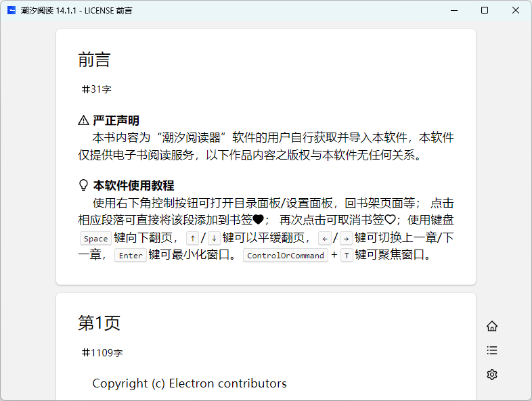Click the hash icon beside 31字
The image size is (532, 401).
(86, 89)
